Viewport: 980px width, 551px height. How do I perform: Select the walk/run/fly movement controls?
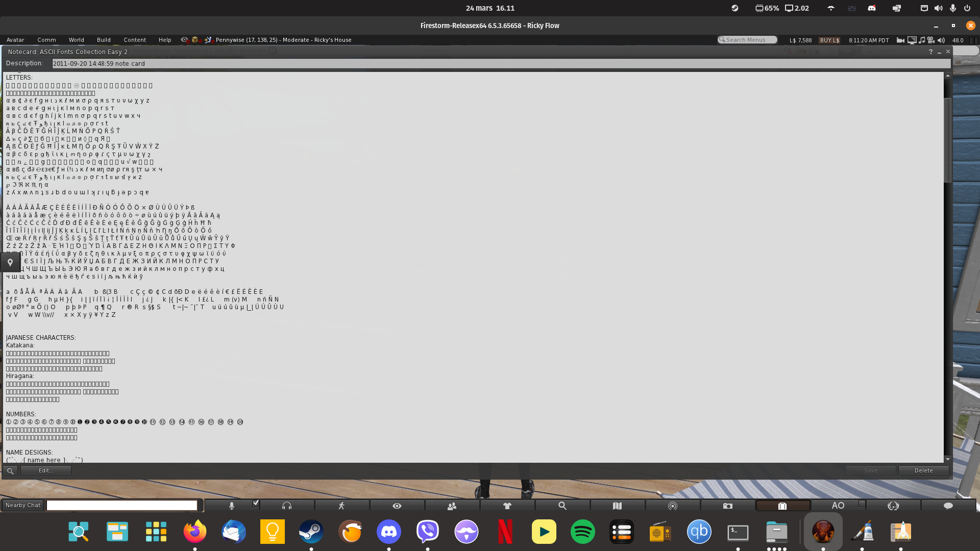[x=342, y=505]
